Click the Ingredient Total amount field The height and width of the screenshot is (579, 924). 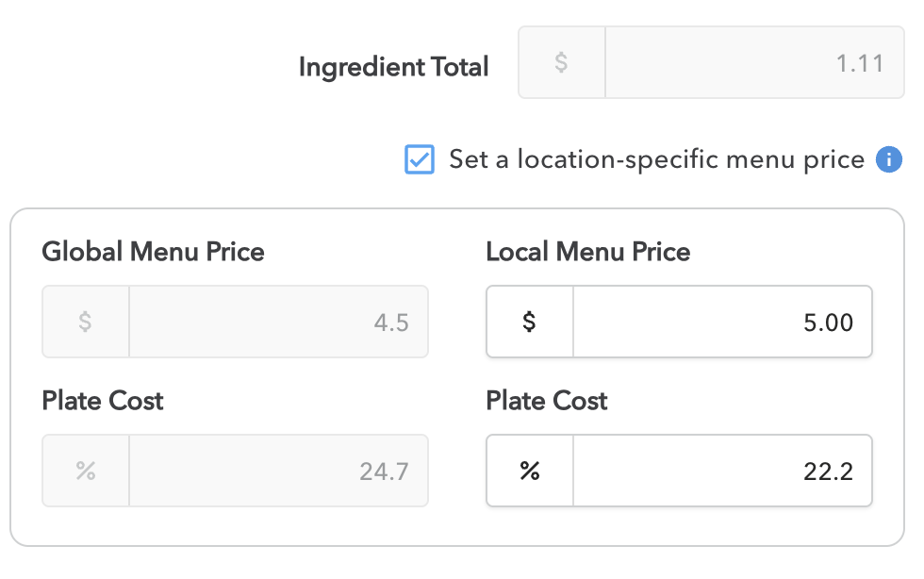pyautogui.click(x=754, y=63)
